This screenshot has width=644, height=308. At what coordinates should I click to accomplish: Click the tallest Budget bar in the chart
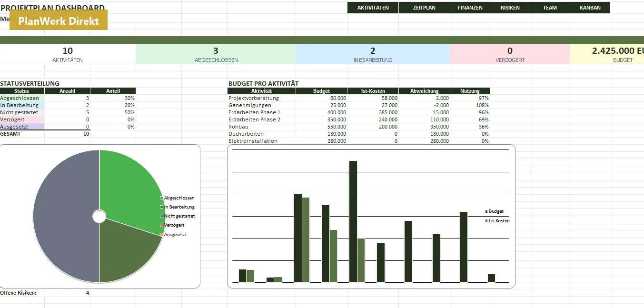[353, 222]
